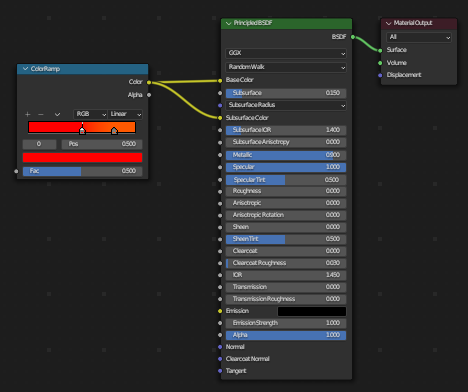Click the IOR value field

point(286,275)
